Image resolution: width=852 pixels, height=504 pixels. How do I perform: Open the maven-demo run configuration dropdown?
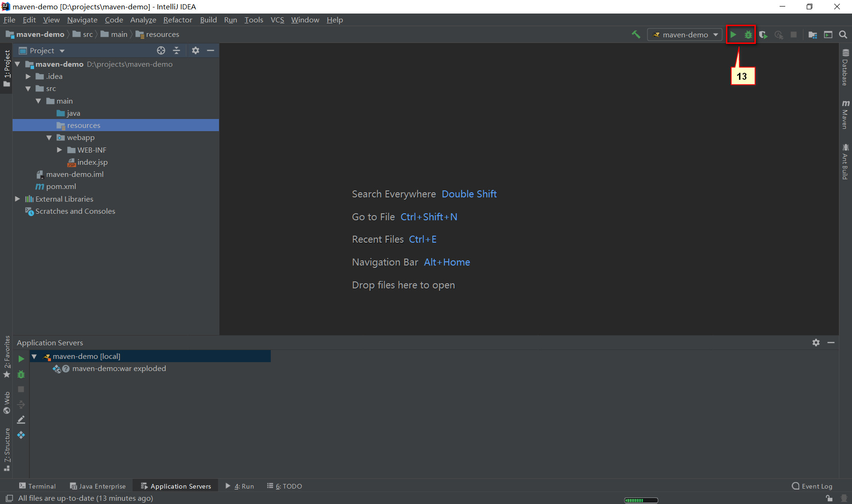pyautogui.click(x=685, y=35)
